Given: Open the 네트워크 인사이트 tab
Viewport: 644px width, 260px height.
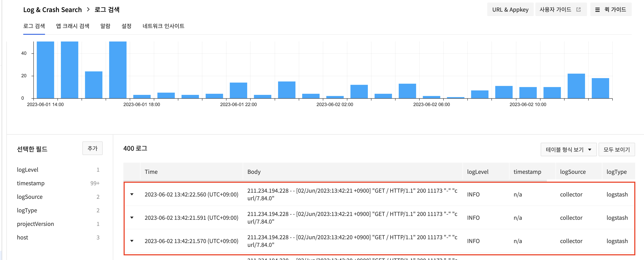Looking at the screenshot, I should click(x=163, y=26).
